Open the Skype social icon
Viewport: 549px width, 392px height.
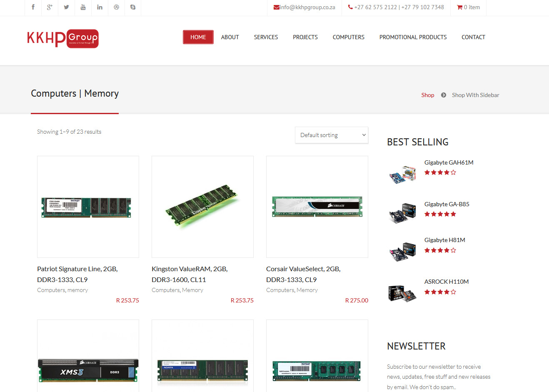[133, 7]
